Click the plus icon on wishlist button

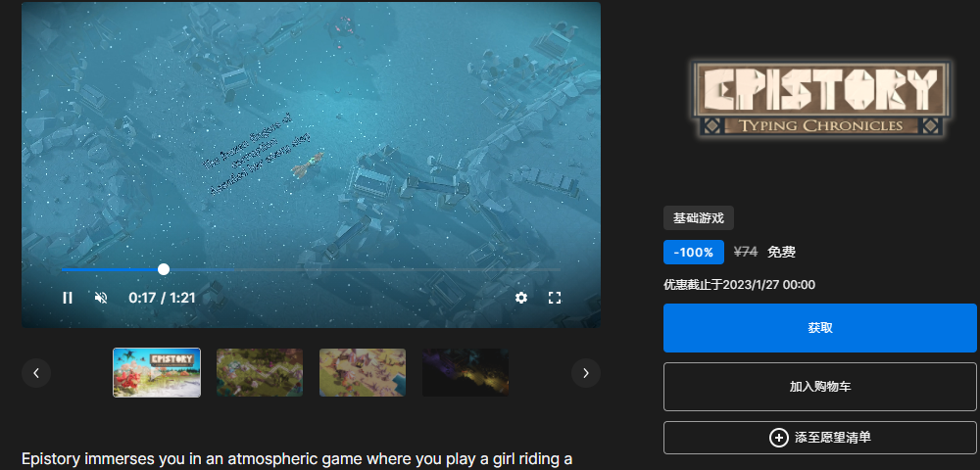click(779, 438)
